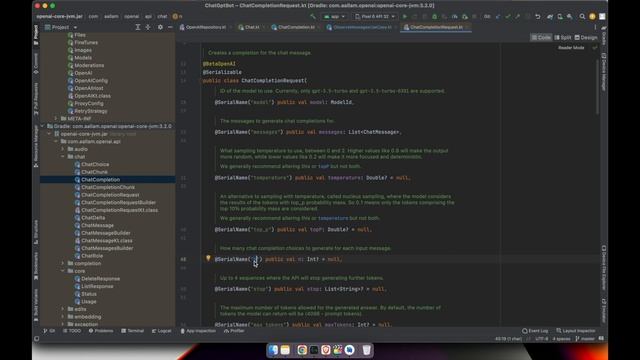Screen dimensions: 640x360
Task: Open Trash in the Dock
Action: click(x=367, y=350)
